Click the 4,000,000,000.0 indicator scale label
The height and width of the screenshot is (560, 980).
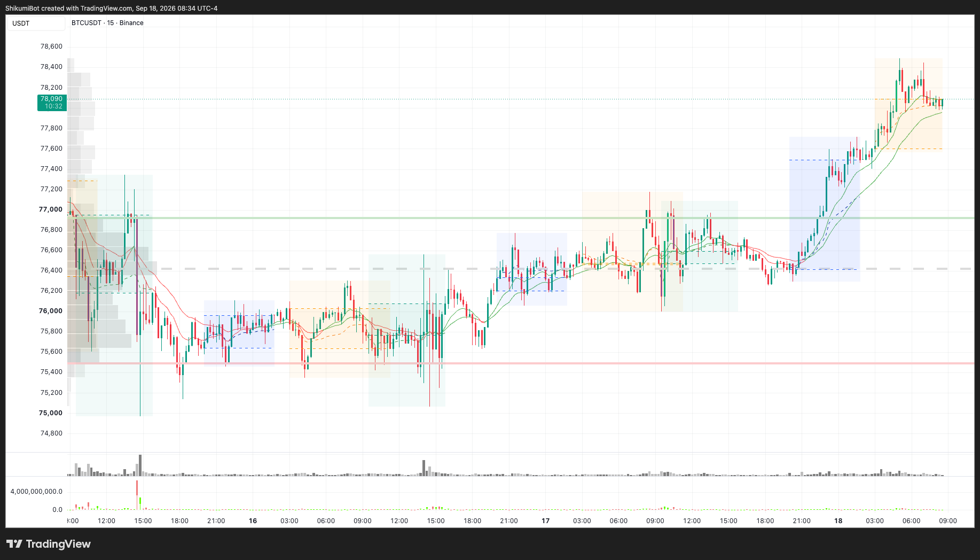click(x=36, y=492)
